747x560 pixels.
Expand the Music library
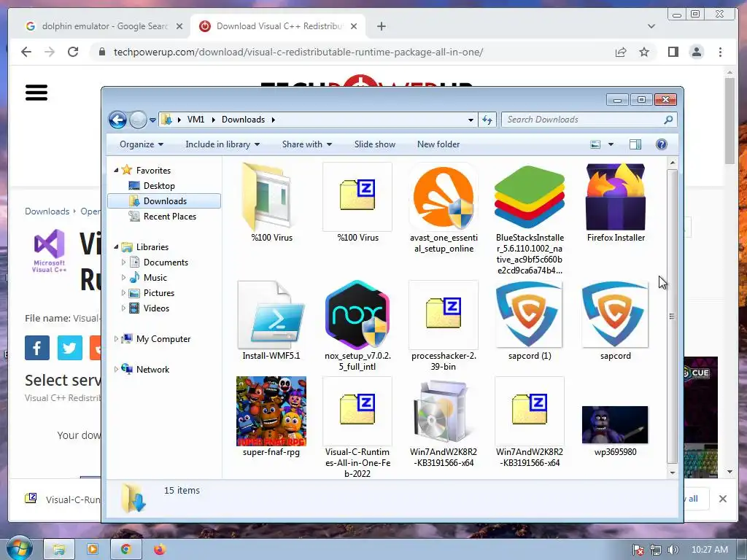coord(124,278)
